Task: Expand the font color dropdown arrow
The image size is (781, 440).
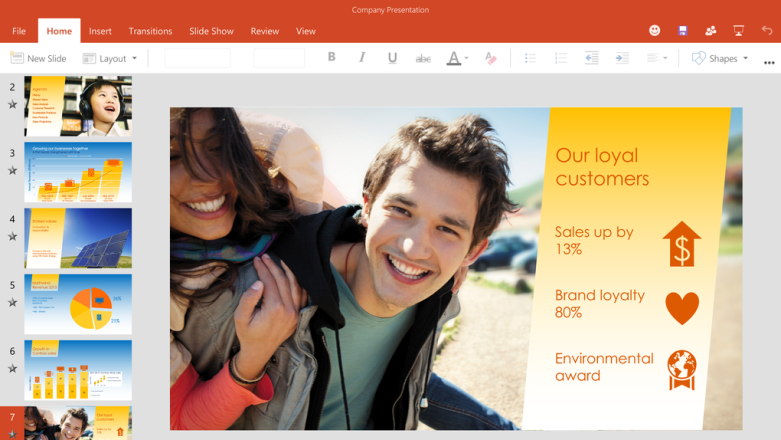Action: tap(466, 58)
